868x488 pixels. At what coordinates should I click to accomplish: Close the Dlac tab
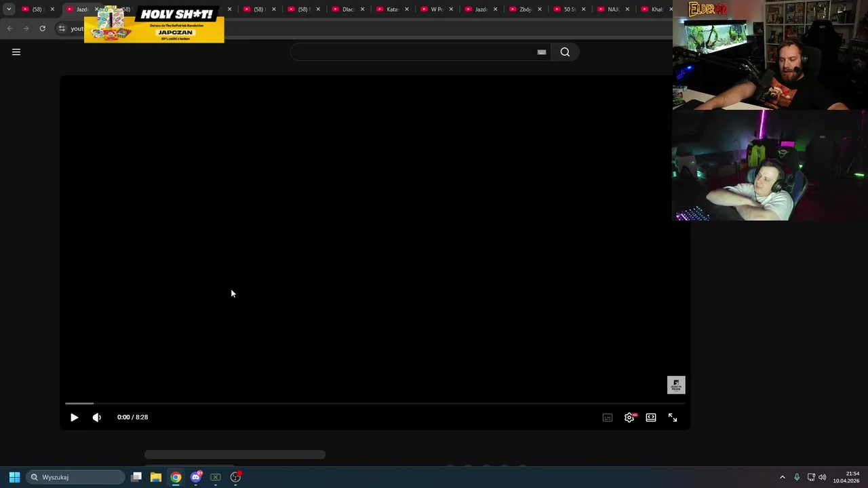coord(363,9)
